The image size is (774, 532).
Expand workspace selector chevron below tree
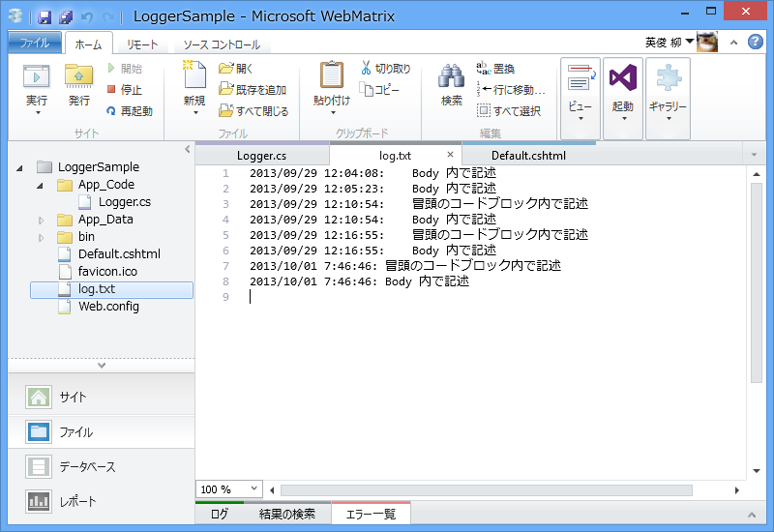click(102, 366)
